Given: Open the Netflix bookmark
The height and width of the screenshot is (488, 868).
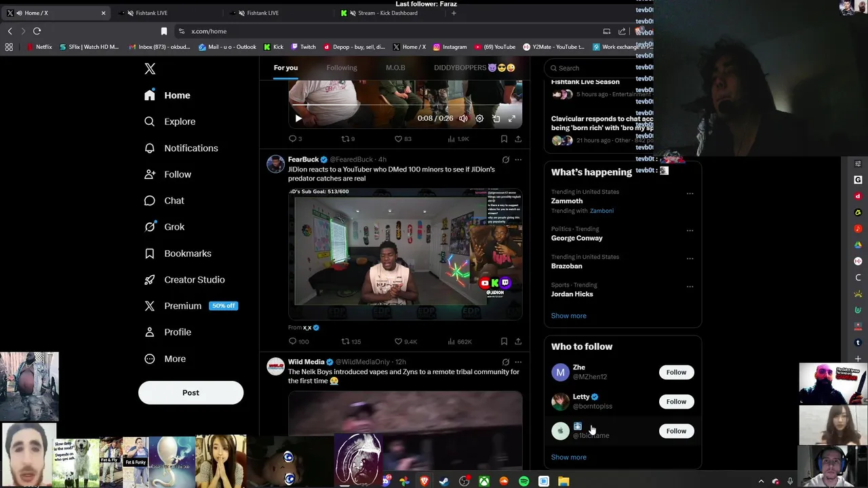Looking at the screenshot, I should 39,47.
